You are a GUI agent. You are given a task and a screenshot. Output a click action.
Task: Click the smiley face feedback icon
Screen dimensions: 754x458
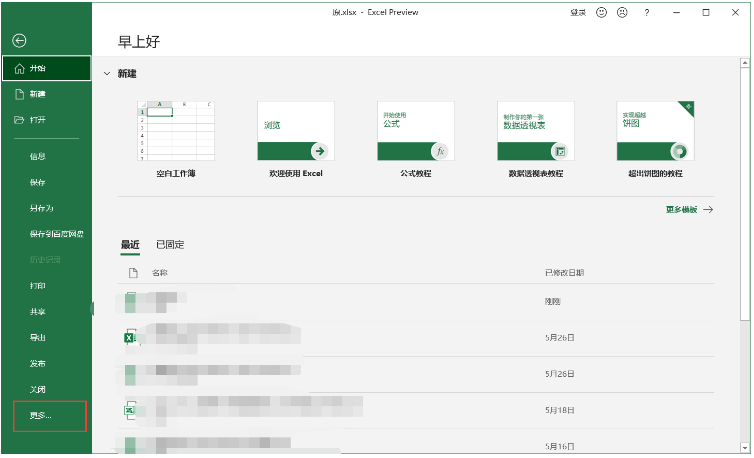(602, 13)
